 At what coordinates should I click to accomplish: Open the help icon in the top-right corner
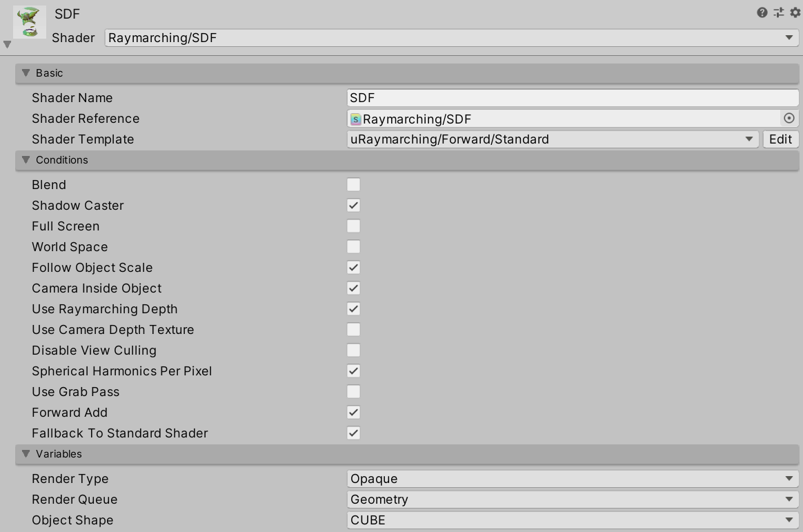point(761,12)
